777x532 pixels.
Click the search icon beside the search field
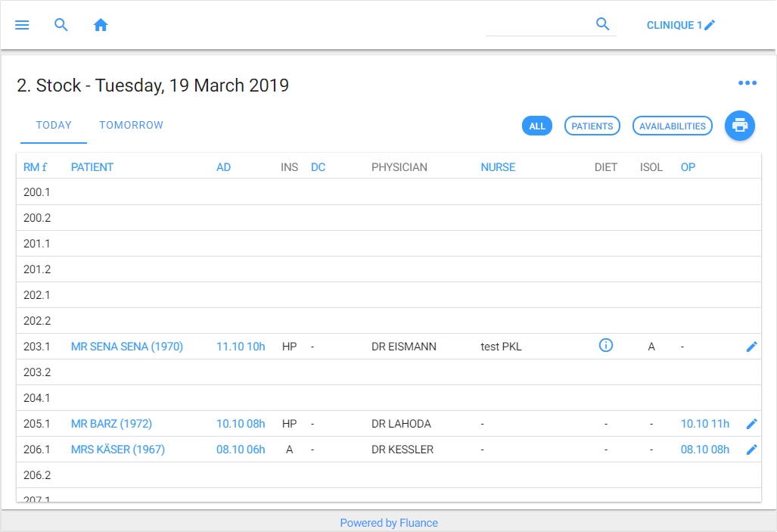pos(602,24)
